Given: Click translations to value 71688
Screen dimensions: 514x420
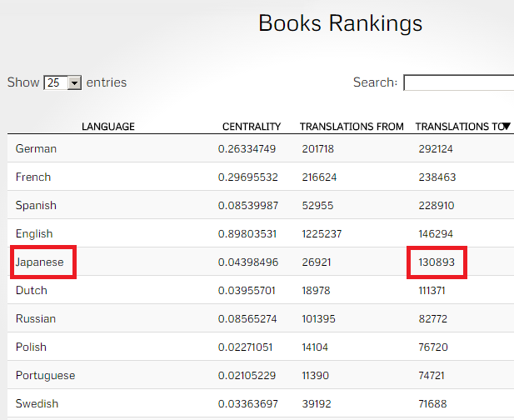Looking at the screenshot, I should coord(432,403).
